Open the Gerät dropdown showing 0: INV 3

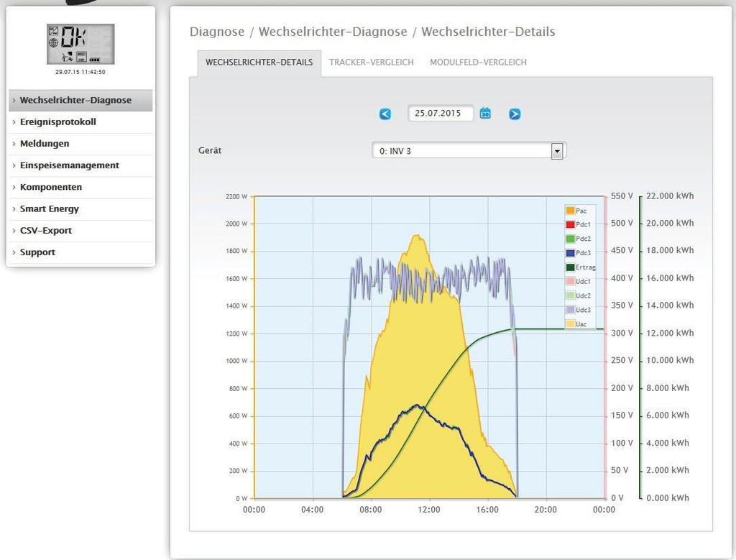[469, 151]
